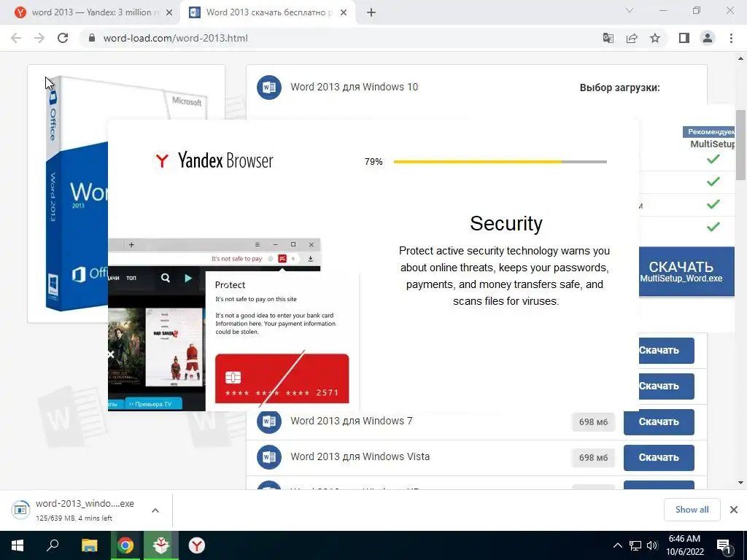Open File Explorer from the taskbar
The image size is (747, 560).
[89, 545]
